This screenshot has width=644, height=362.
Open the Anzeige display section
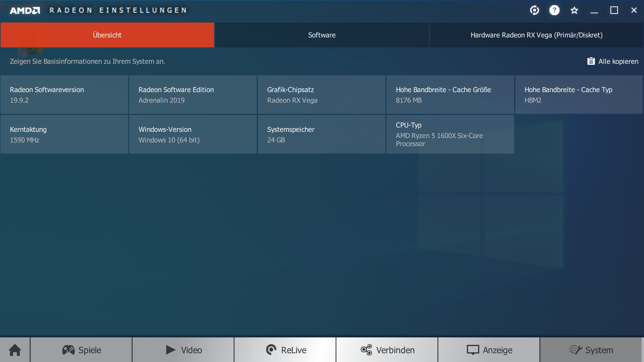point(489,350)
